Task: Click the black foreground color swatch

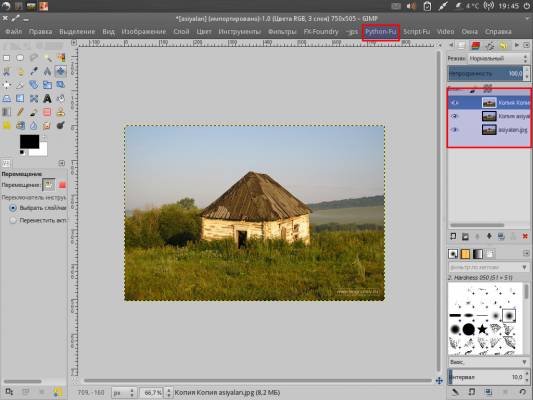Action: tap(30, 142)
